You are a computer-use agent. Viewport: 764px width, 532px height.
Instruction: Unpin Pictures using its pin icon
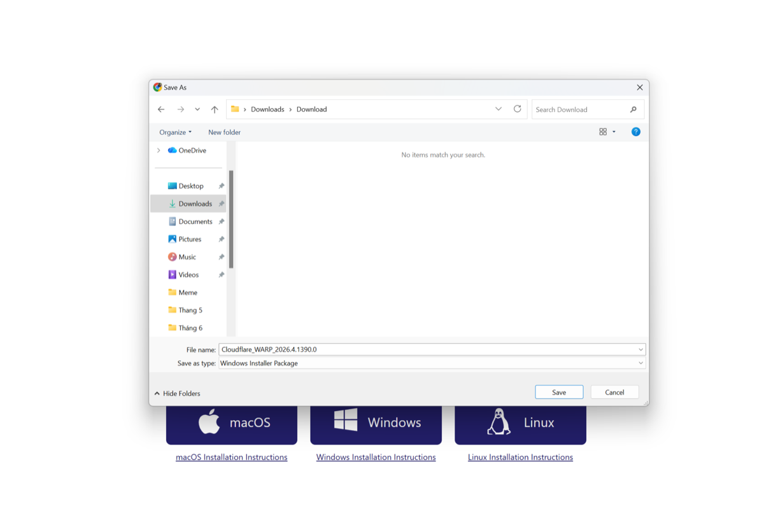point(221,239)
